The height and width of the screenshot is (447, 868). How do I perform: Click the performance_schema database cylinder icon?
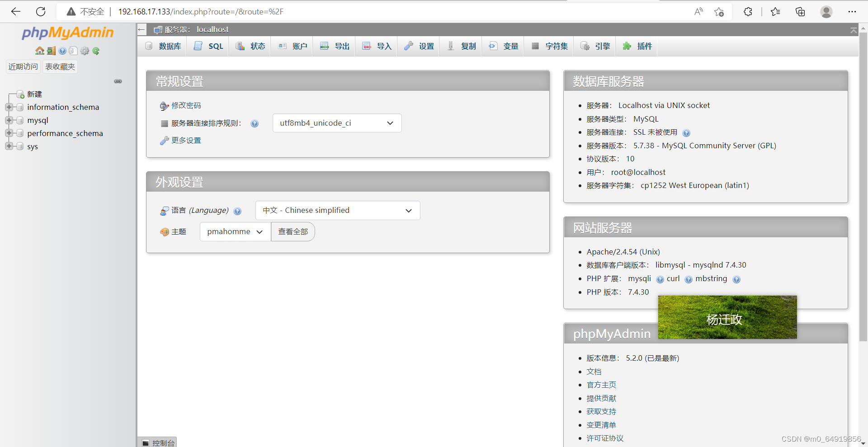pos(19,133)
